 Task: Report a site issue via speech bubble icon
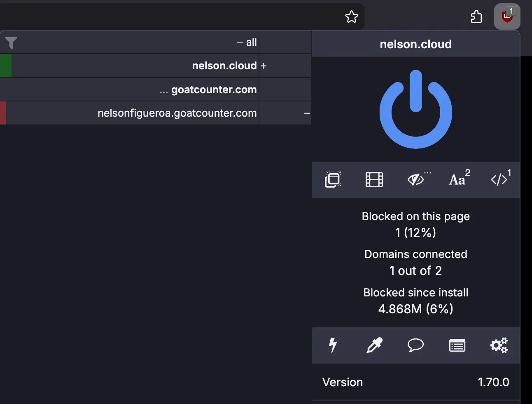416,345
